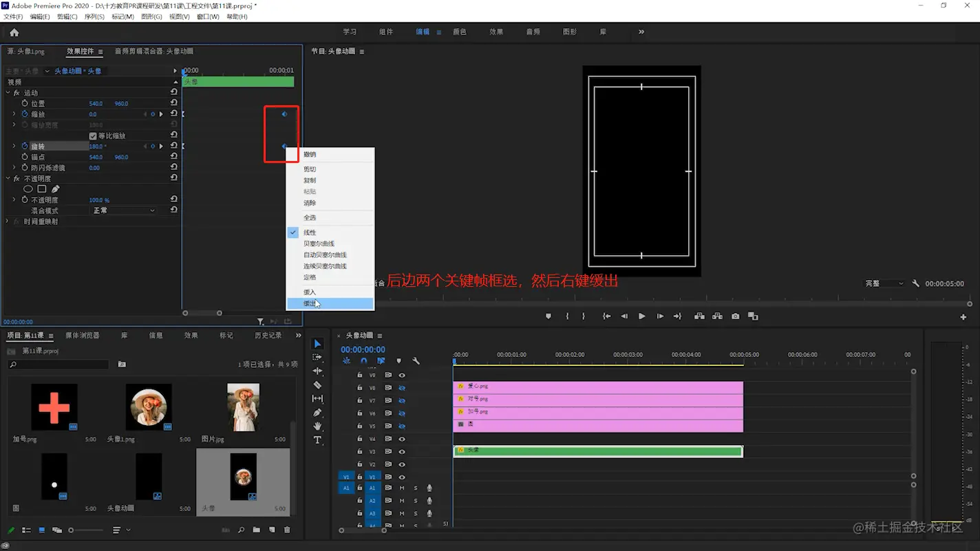Click the Extract button in program monitor
This screenshot has height=551, width=980.
(x=717, y=316)
